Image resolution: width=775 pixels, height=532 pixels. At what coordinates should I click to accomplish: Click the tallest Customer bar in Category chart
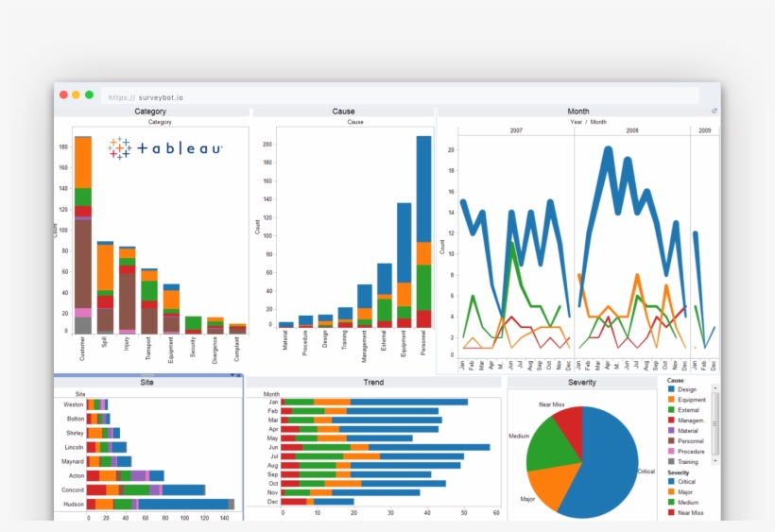pyautogui.click(x=83, y=235)
